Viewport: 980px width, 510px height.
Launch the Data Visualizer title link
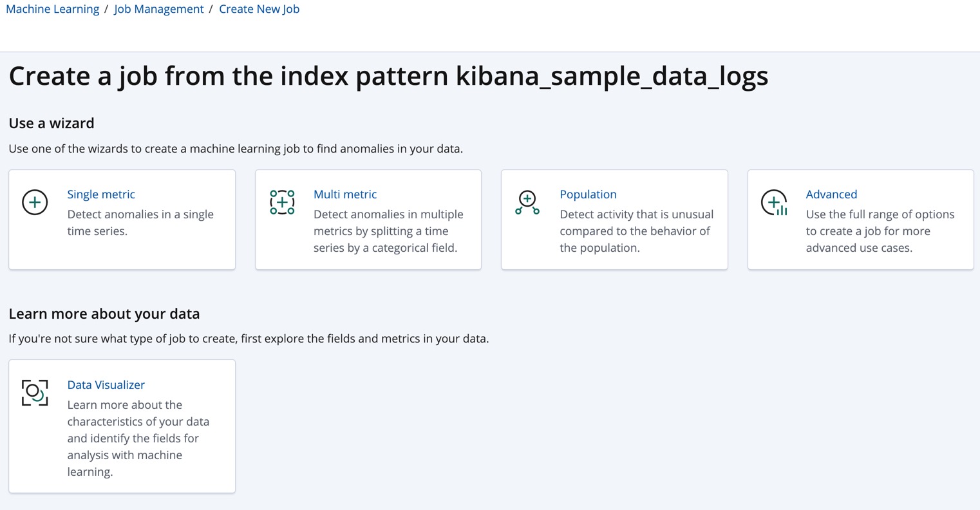106,385
